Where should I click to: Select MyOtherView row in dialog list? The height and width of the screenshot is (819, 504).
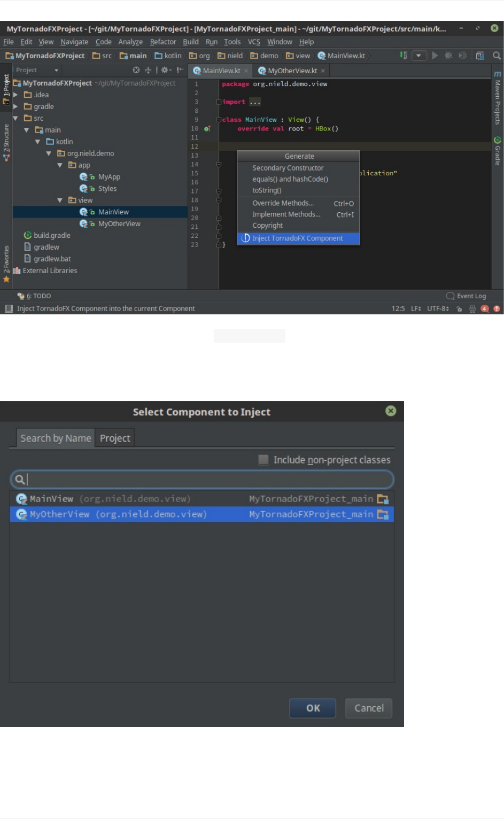point(202,514)
